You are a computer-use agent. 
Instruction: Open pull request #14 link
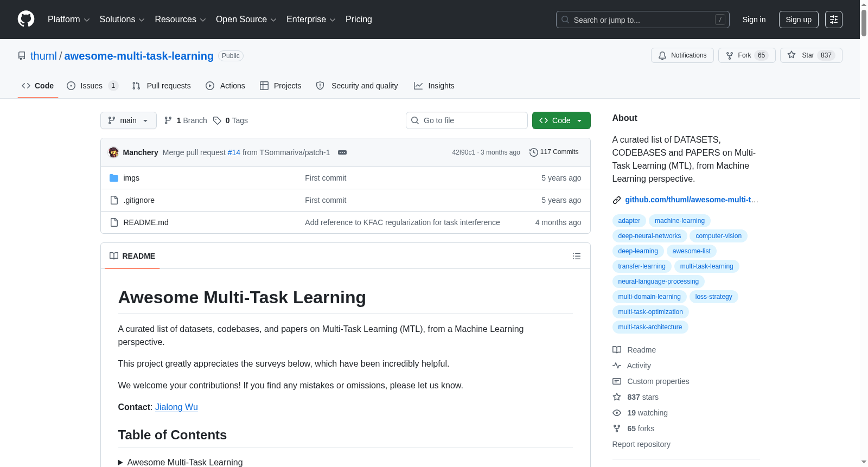coord(234,152)
